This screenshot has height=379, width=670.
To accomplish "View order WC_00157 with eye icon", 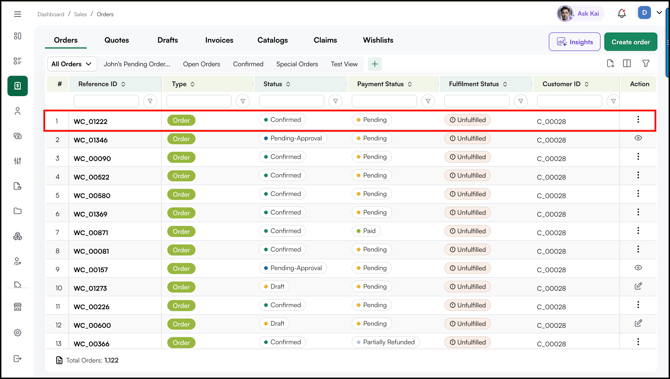I will click(638, 268).
